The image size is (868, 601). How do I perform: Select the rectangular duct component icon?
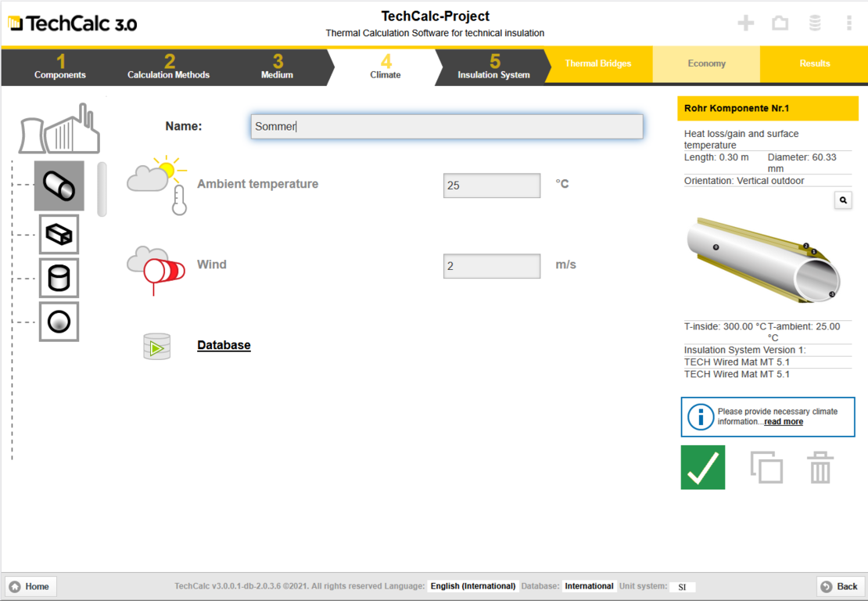click(x=59, y=234)
